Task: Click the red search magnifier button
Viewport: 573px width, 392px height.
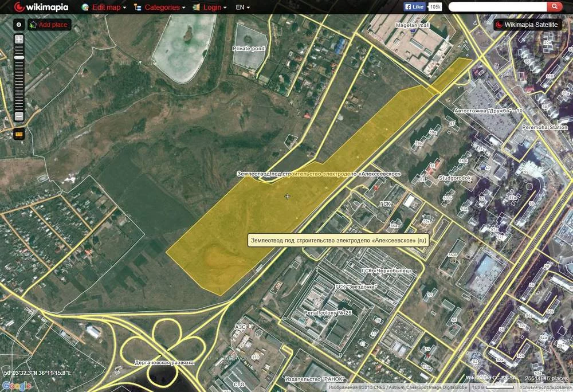Action: pyautogui.click(x=554, y=6)
